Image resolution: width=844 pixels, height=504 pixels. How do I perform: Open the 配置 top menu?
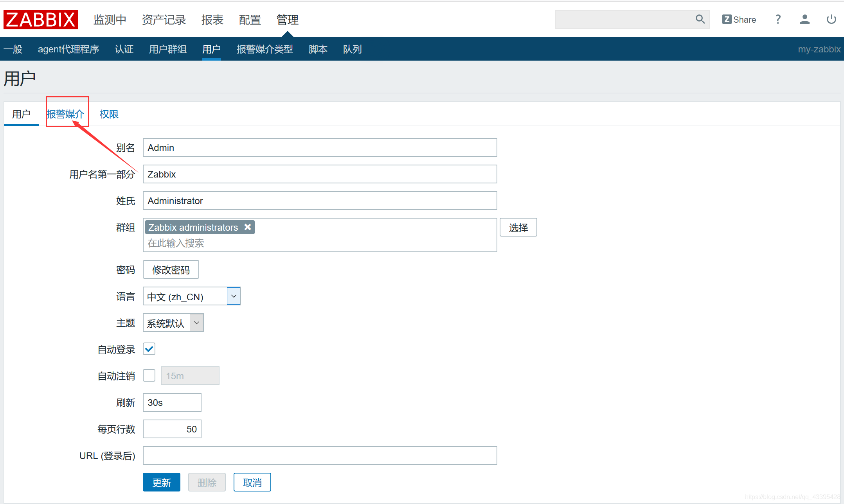pos(250,20)
